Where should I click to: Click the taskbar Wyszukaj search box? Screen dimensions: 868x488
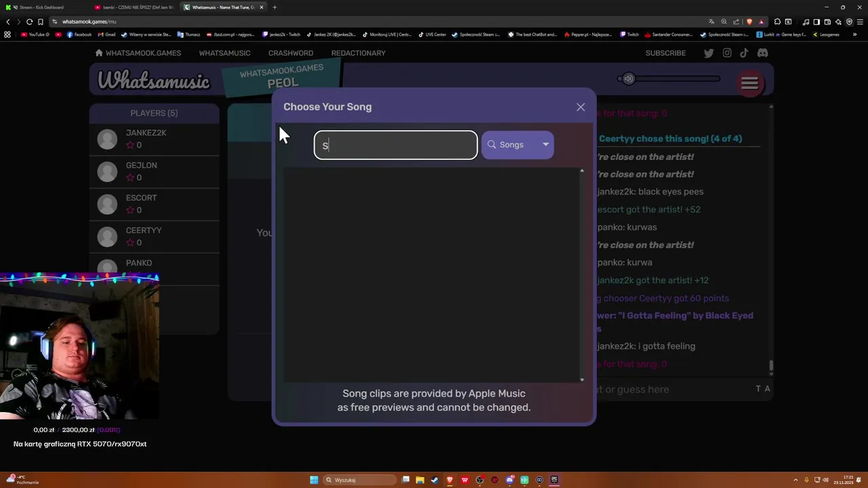coord(359,480)
